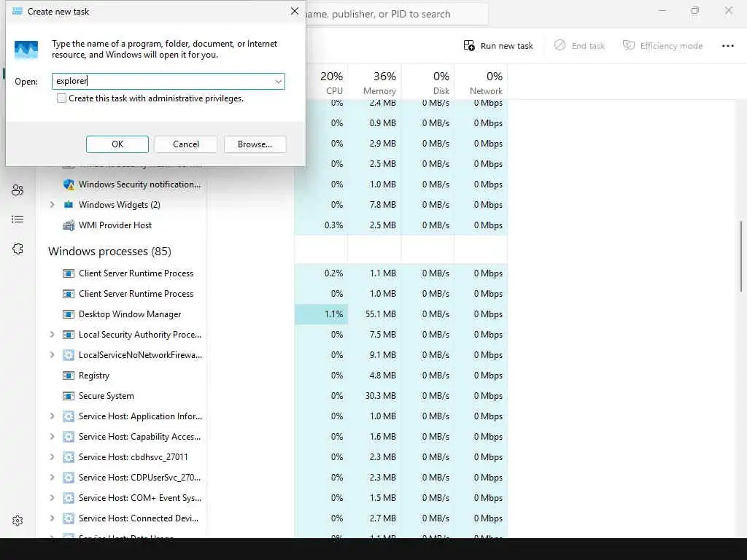Click the Task Manager search box
This screenshot has width=747, height=560.
pyautogui.click(x=396, y=14)
